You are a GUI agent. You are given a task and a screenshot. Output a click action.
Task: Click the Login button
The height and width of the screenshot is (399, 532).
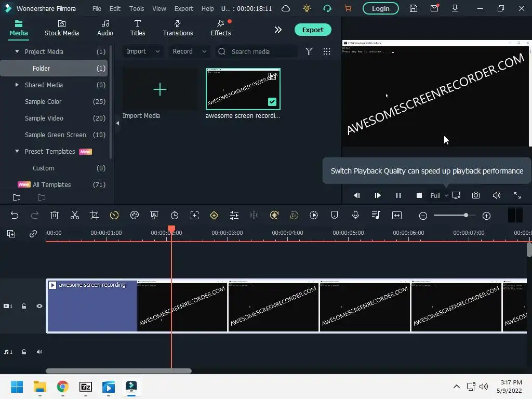pyautogui.click(x=380, y=8)
